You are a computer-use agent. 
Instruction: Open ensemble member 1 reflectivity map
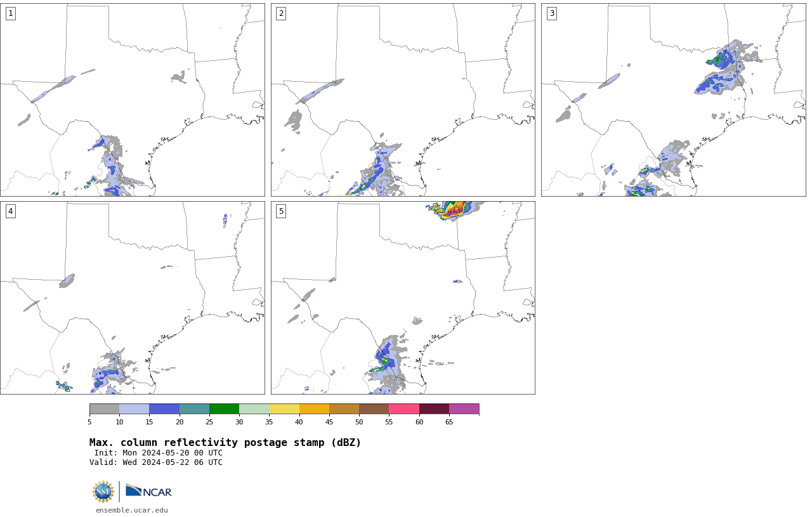[133, 100]
